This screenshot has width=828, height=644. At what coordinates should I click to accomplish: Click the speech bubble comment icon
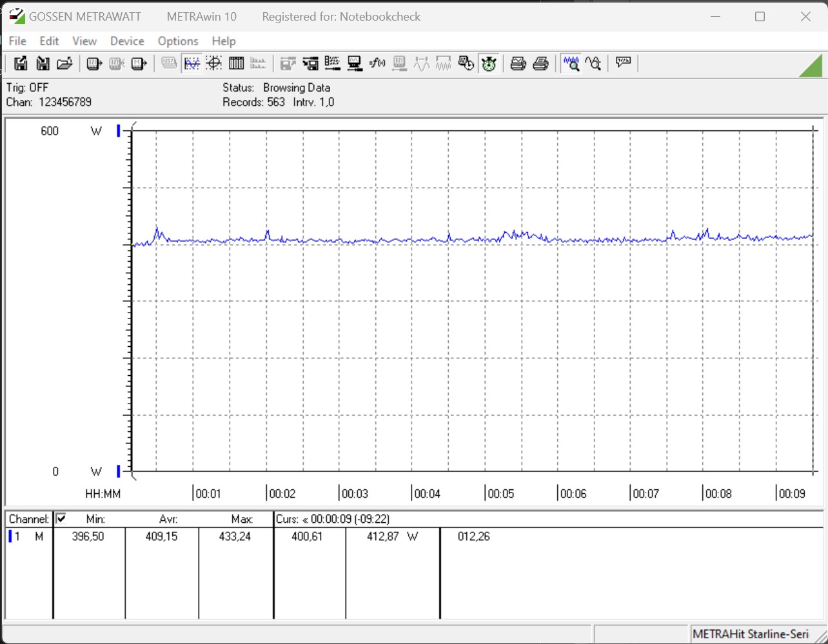(623, 63)
